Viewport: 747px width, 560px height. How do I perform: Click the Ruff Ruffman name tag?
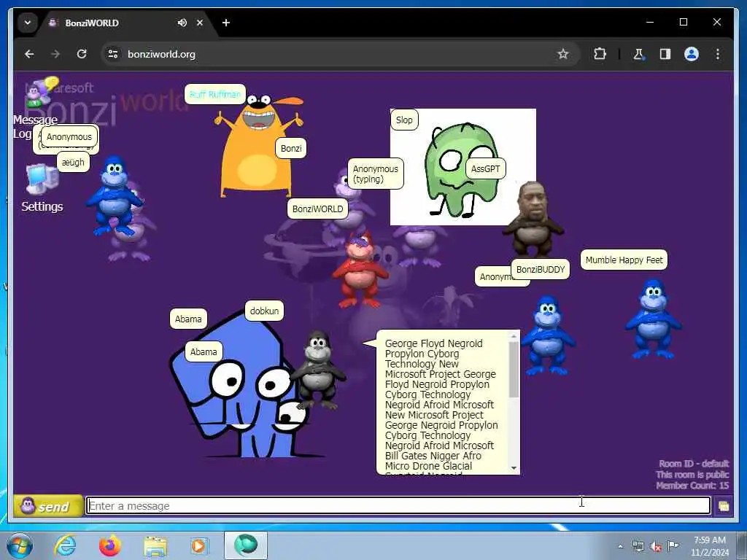[215, 94]
